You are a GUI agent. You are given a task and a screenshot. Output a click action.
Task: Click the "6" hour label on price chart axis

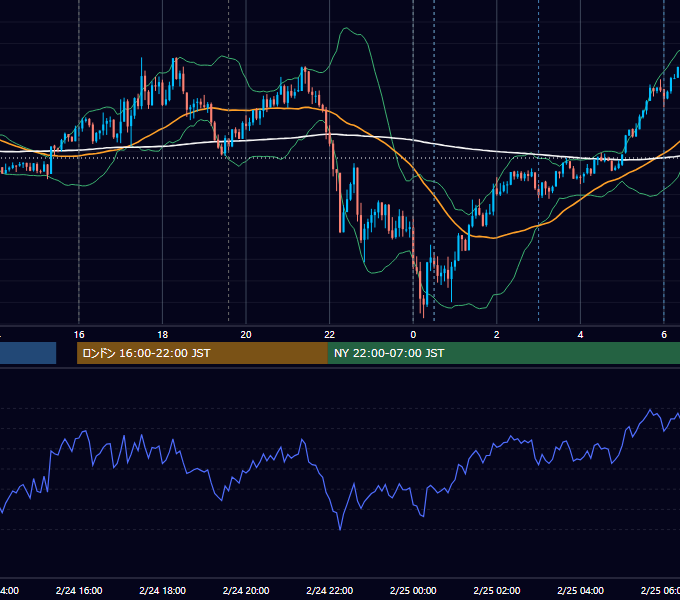(x=664, y=335)
